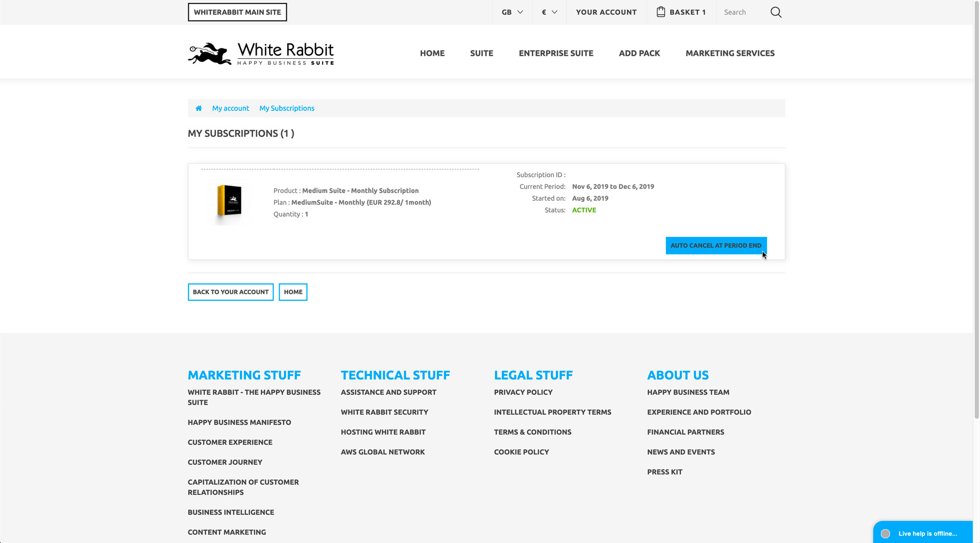Open Experience and Portfolio link

[699, 412]
